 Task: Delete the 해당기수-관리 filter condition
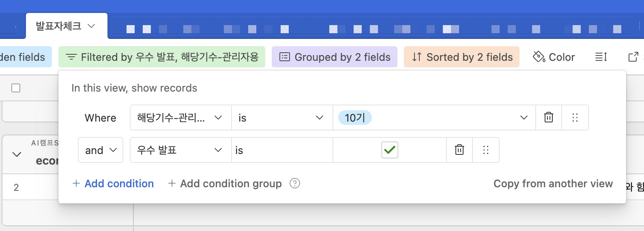[x=549, y=118]
